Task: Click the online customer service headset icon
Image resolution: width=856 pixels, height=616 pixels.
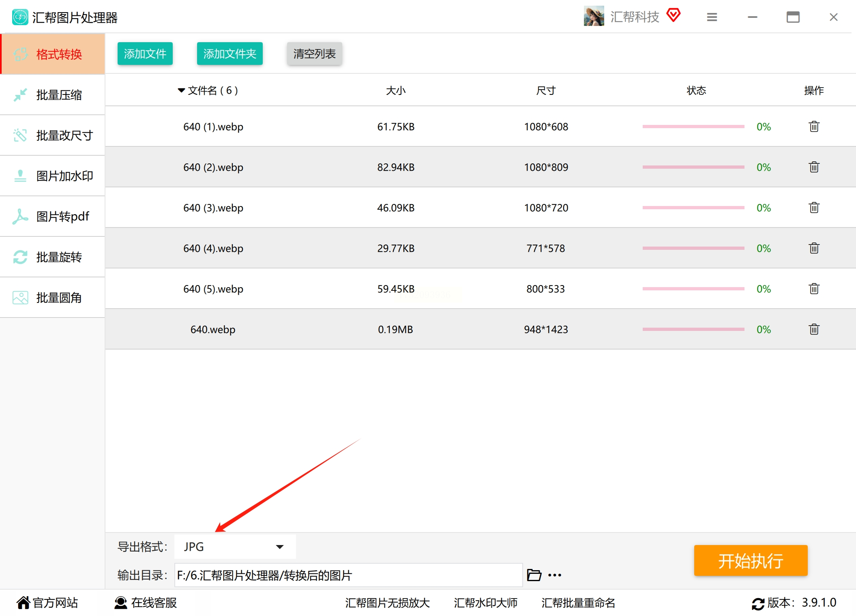Action: coord(120,603)
